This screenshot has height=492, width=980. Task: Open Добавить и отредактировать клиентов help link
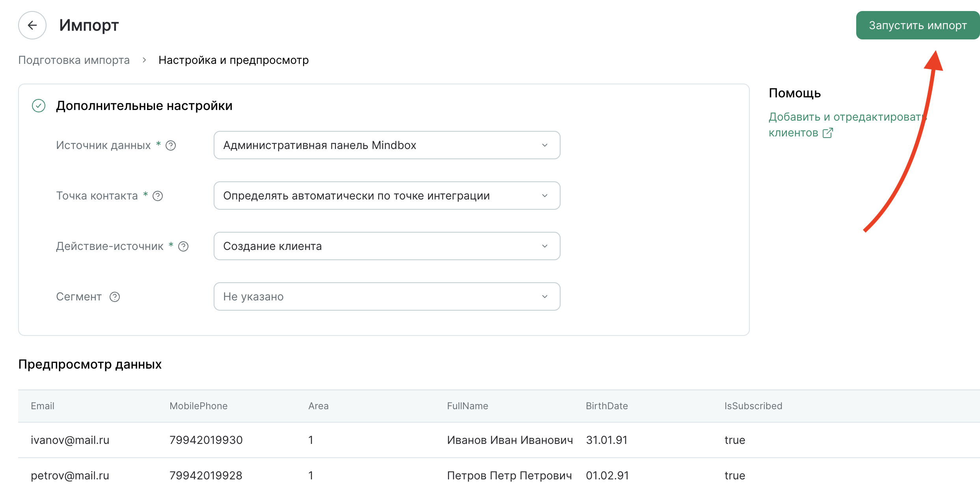point(848,125)
